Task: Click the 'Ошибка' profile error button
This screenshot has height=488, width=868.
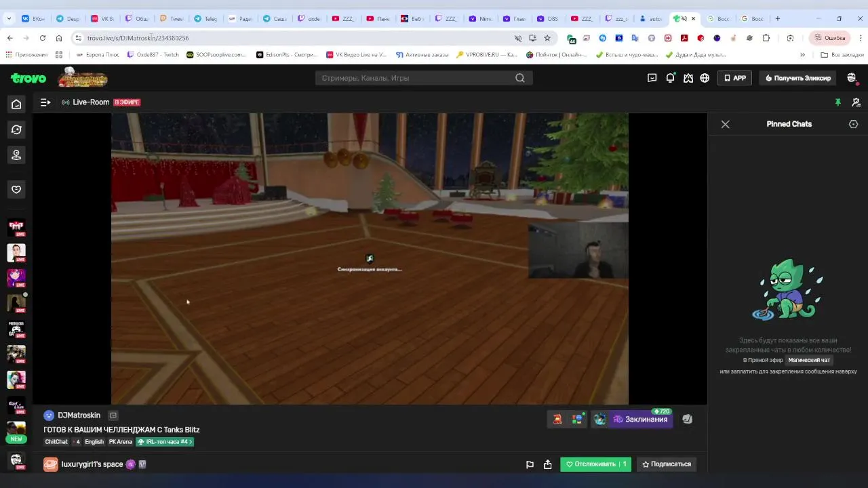Action: click(x=829, y=38)
